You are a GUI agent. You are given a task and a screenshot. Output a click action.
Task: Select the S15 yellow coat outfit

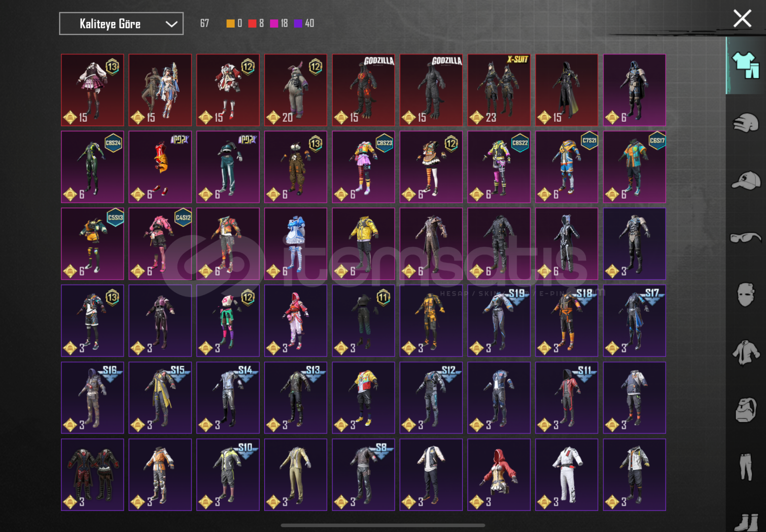point(160,398)
